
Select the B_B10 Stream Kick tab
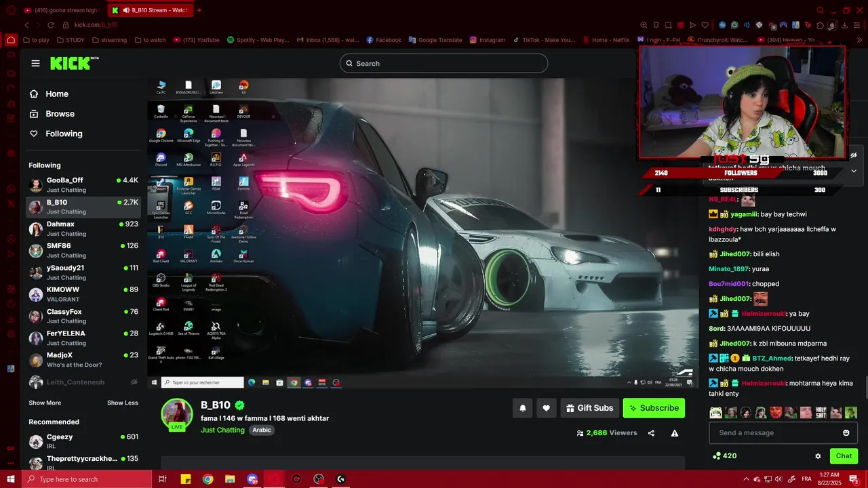[149, 10]
